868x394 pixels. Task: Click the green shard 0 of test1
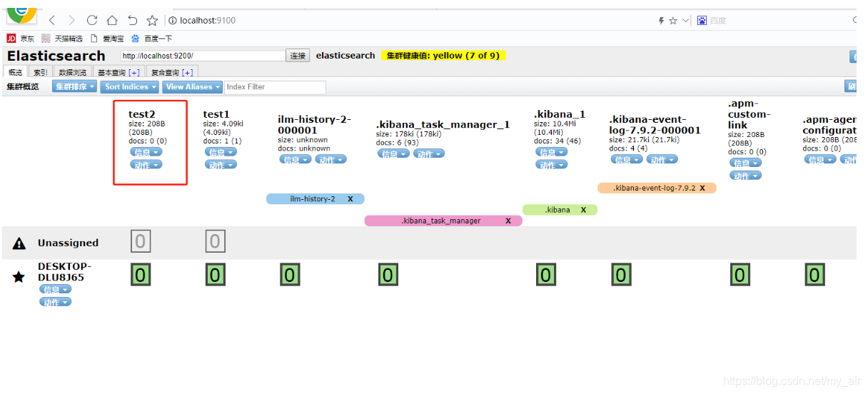click(x=215, y=275)
